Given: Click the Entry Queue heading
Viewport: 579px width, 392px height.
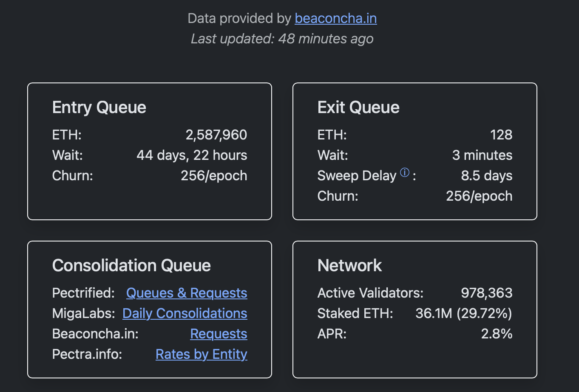Looking at the screenshot, I should pos(99,108).
